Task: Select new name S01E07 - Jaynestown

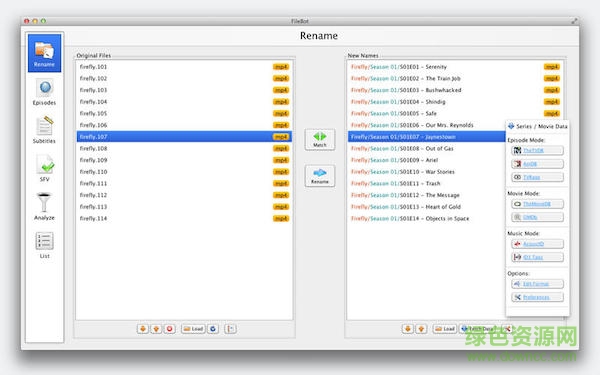Action: click(427, 137)
